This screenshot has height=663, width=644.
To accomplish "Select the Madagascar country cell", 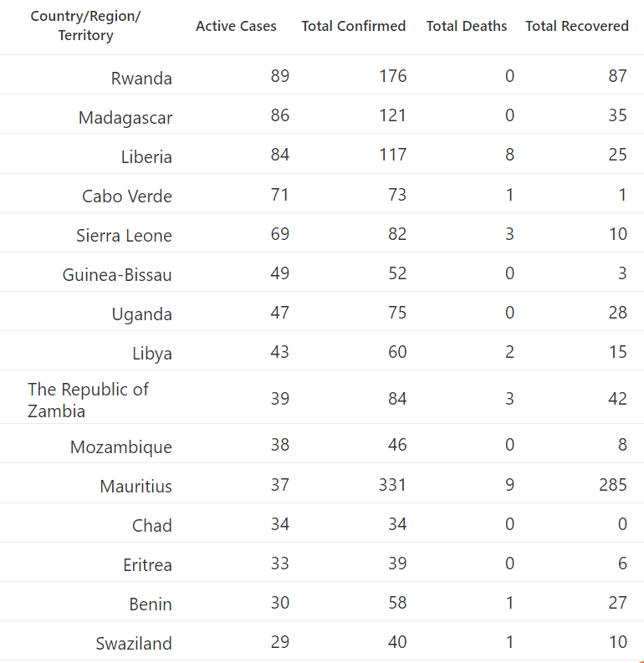I will coord(125,118).
